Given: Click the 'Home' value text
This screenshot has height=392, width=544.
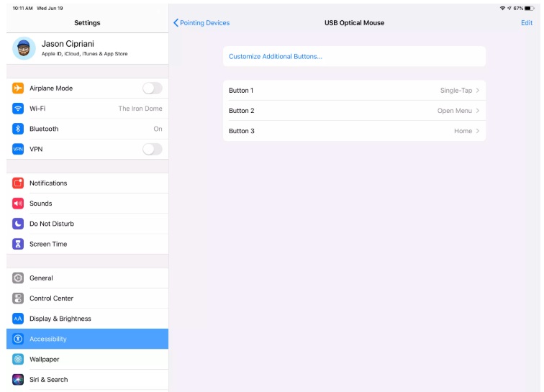Looking at the screenshot, I should pos(463,131).
